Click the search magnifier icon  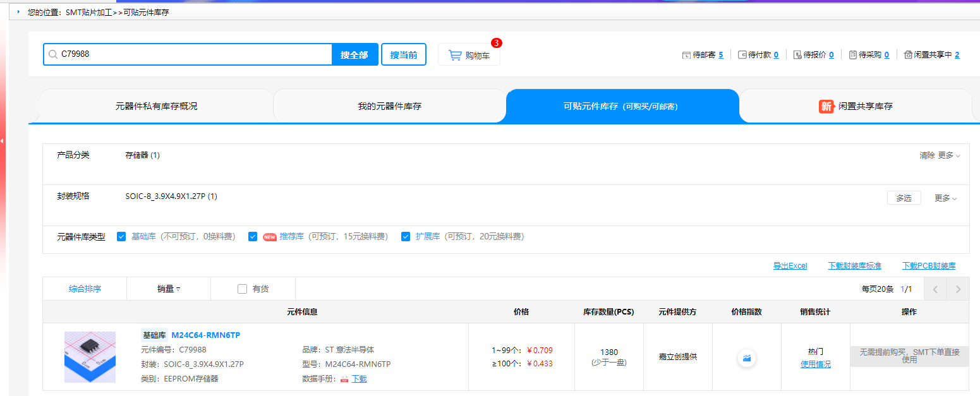pyautogui.click(x=53, y=54)
